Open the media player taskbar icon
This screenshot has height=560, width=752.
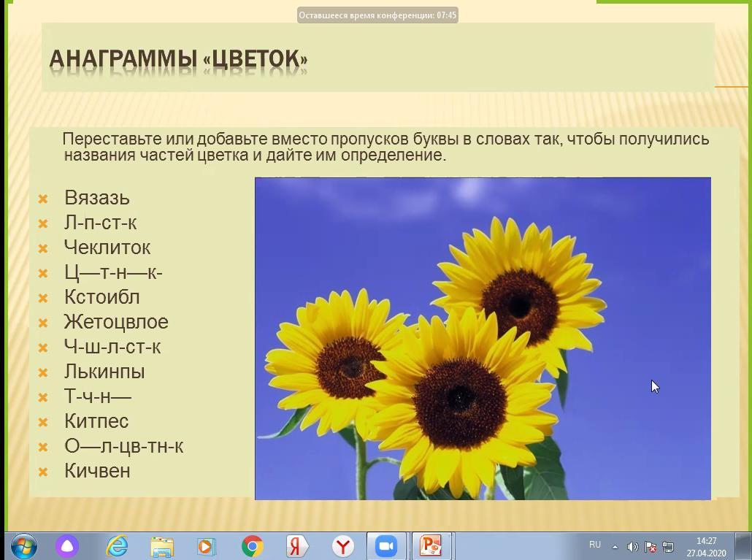click(x=207, y=547)
